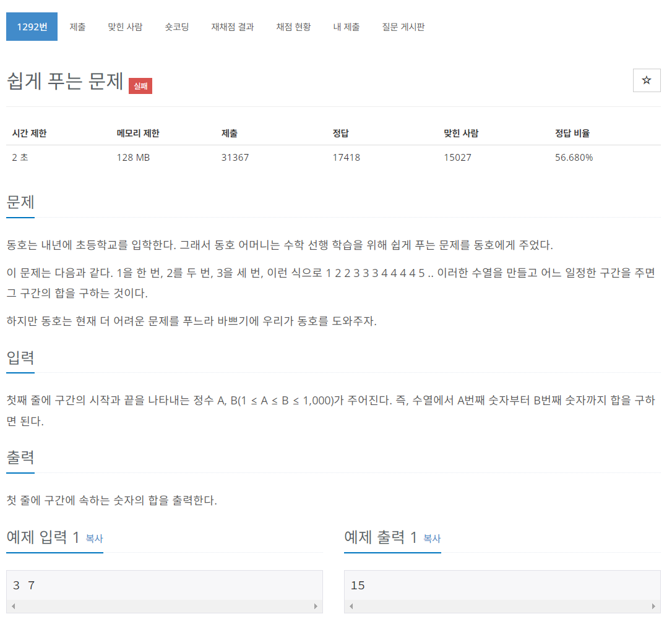
Task: Click left scroll arrow in sample output box
Action: [x=351, y=606]
